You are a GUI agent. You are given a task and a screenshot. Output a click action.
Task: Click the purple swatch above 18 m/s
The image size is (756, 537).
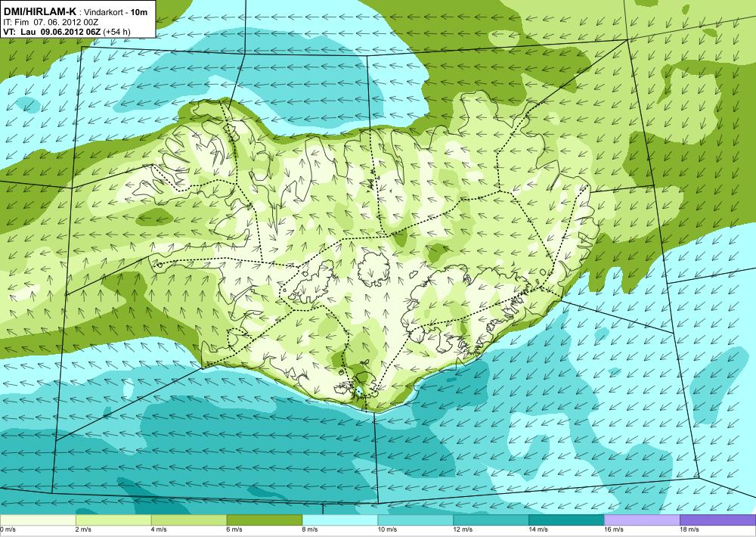(718, 520)
